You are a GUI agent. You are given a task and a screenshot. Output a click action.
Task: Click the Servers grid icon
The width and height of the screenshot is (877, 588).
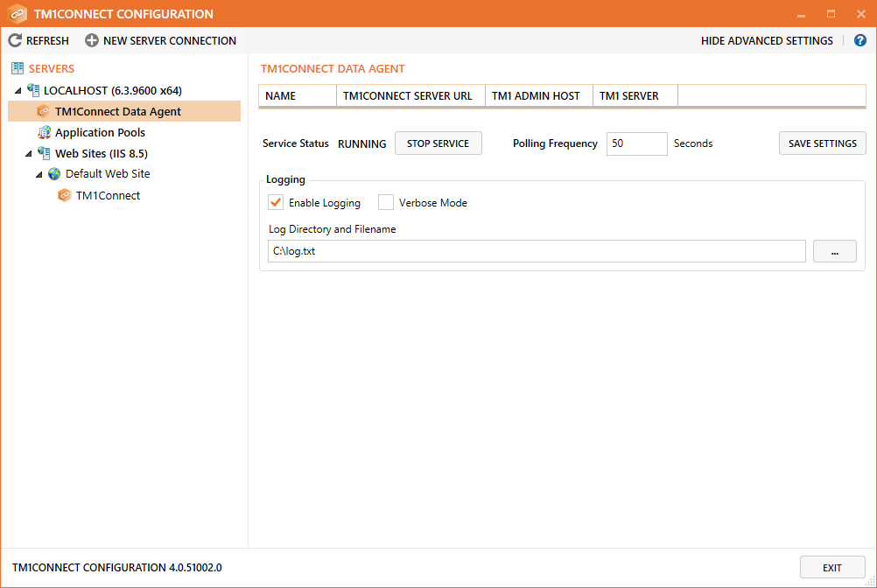click(18, 68)
